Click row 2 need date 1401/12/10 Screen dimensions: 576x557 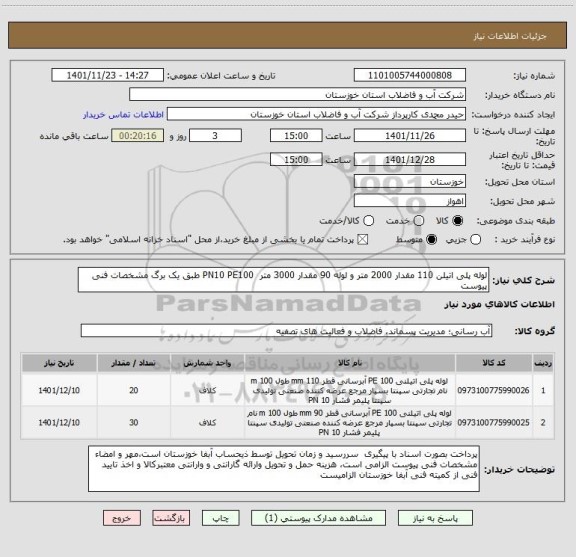[59, 423]
